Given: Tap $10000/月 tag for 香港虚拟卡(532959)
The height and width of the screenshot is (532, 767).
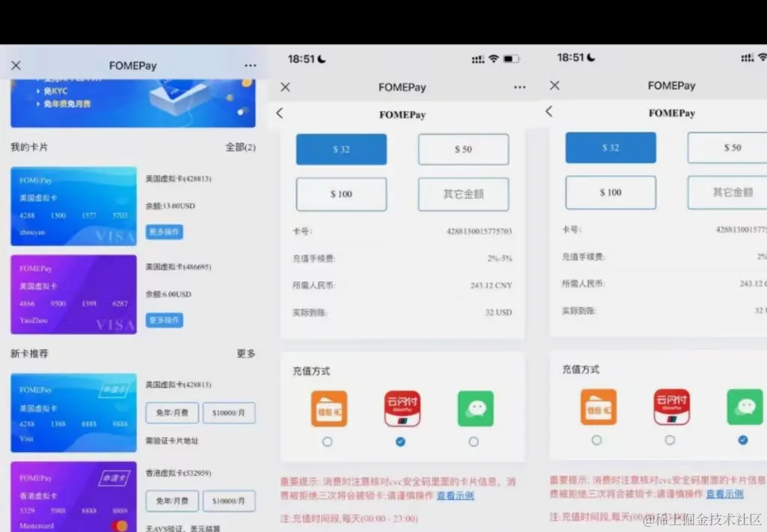Looking at the screenshot, I should pos(229,501).
